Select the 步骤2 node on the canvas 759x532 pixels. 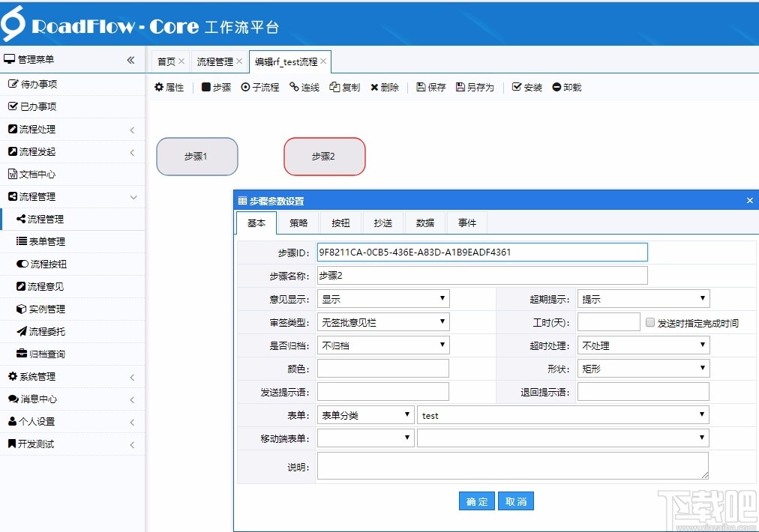coord(324,157)
